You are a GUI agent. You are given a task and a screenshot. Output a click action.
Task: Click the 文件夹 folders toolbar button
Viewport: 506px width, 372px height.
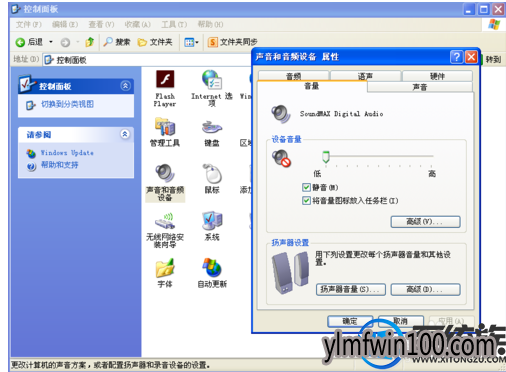click(x=155, y=42)
